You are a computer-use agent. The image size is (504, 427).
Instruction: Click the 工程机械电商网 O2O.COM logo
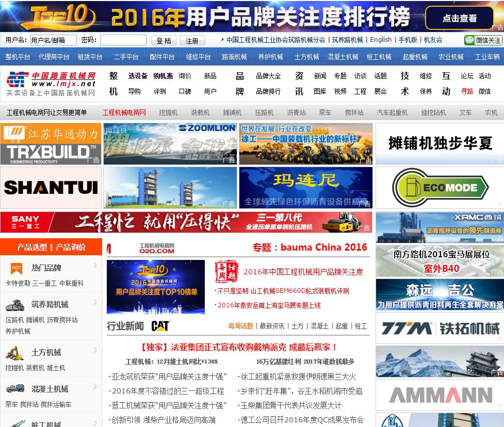point(156,249)
